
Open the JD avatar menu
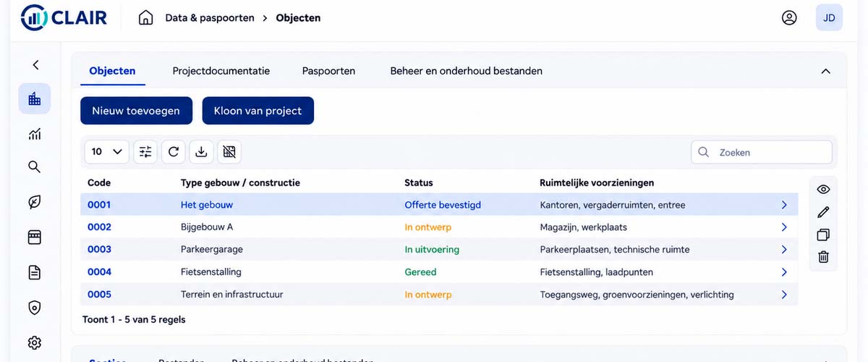829,17
